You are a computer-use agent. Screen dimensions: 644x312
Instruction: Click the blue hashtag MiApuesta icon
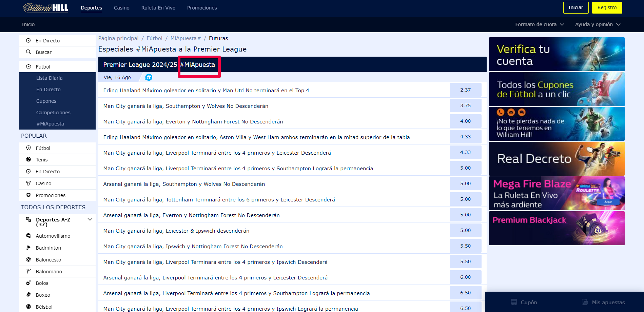149,77
